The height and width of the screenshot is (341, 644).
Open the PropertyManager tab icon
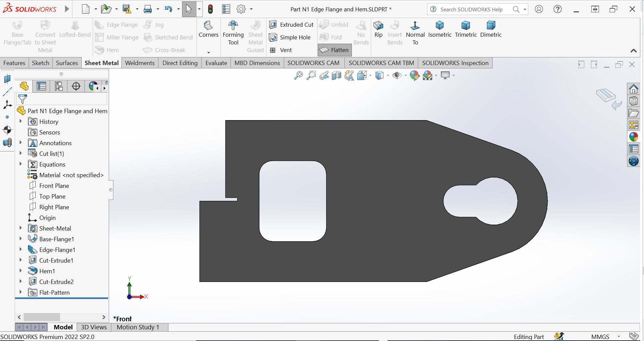coord(41,86)
